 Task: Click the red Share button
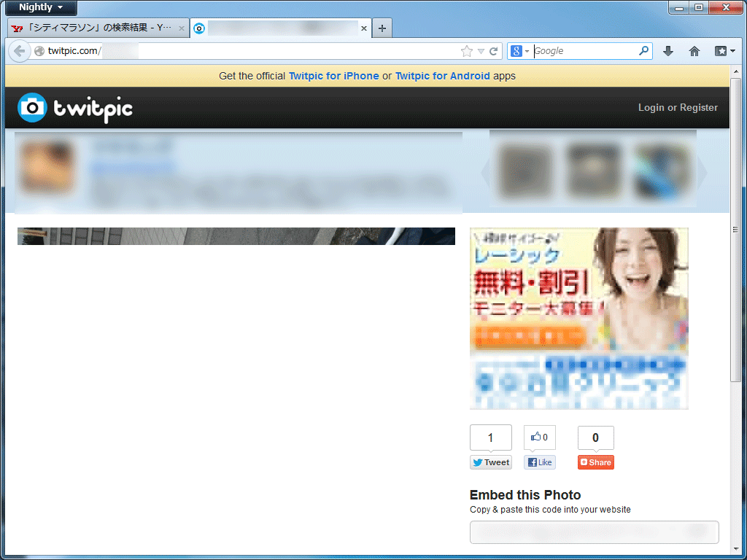(x=595, y=462)
